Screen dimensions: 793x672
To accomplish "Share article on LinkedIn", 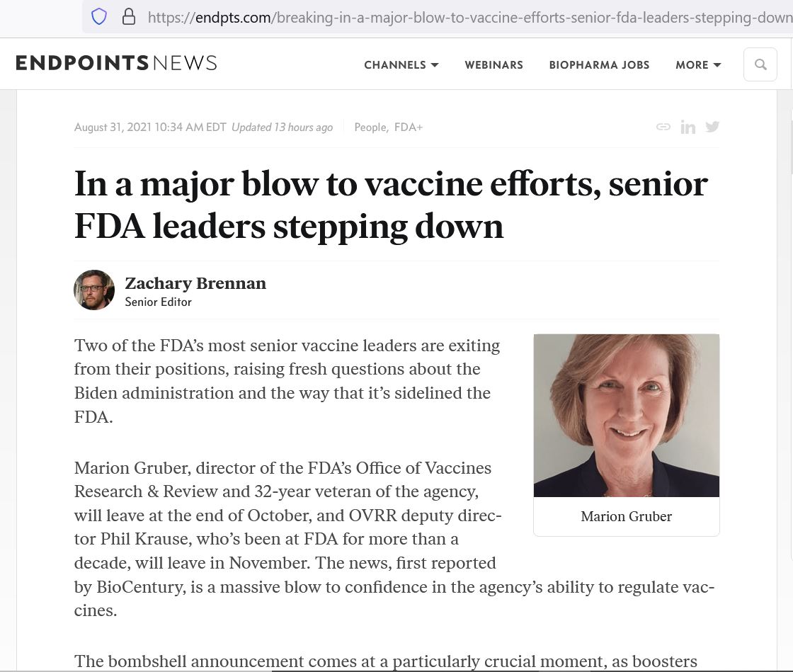I will (x=688, y=127).
